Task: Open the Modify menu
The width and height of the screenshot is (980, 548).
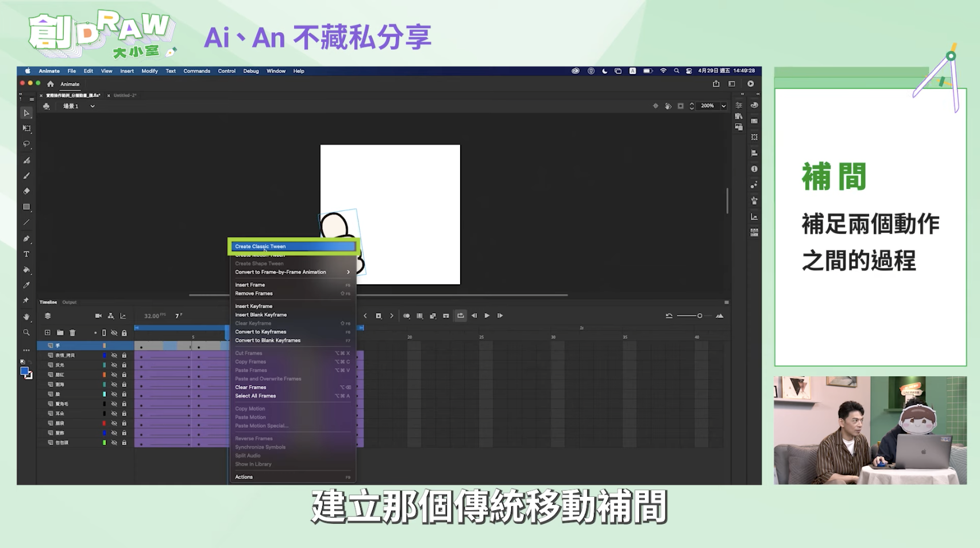Action: click(x=149, y=71)
